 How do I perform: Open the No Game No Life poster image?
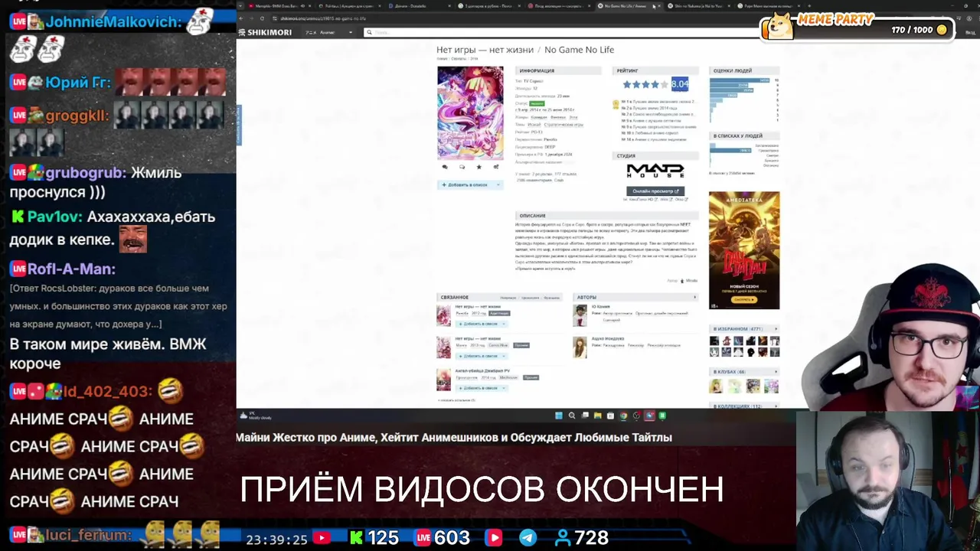pos(470,112)
